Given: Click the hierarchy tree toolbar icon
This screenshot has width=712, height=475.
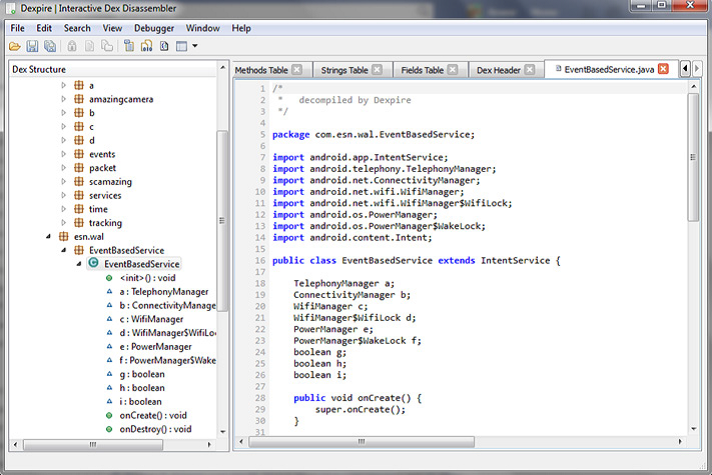Looking at the screenshot, I should point(146,46).
